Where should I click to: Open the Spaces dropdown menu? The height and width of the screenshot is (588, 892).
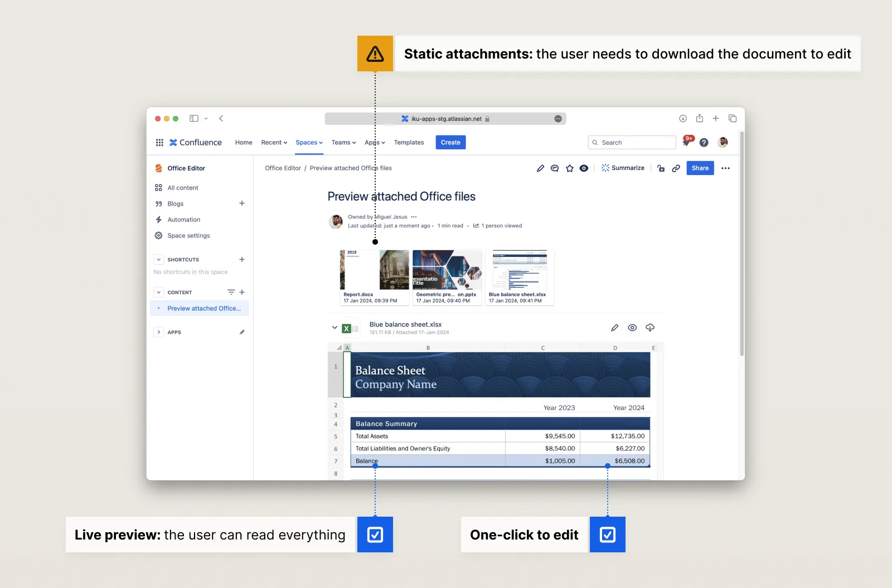[309, 143]
